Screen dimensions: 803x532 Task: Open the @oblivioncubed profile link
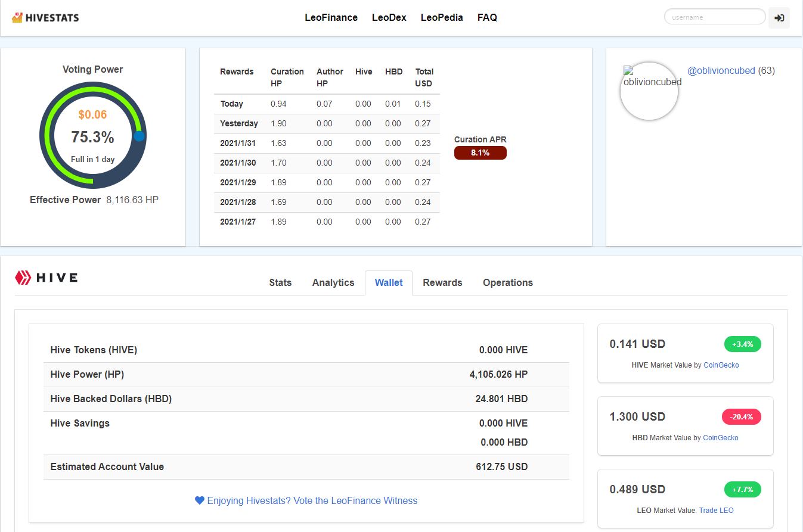pos(721,70)
